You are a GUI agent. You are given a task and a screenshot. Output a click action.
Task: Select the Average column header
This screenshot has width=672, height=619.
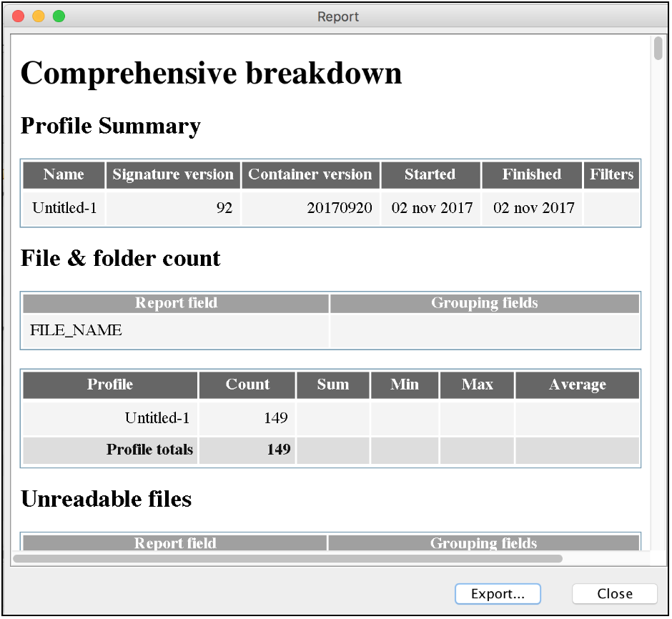(x=577, y=385)
